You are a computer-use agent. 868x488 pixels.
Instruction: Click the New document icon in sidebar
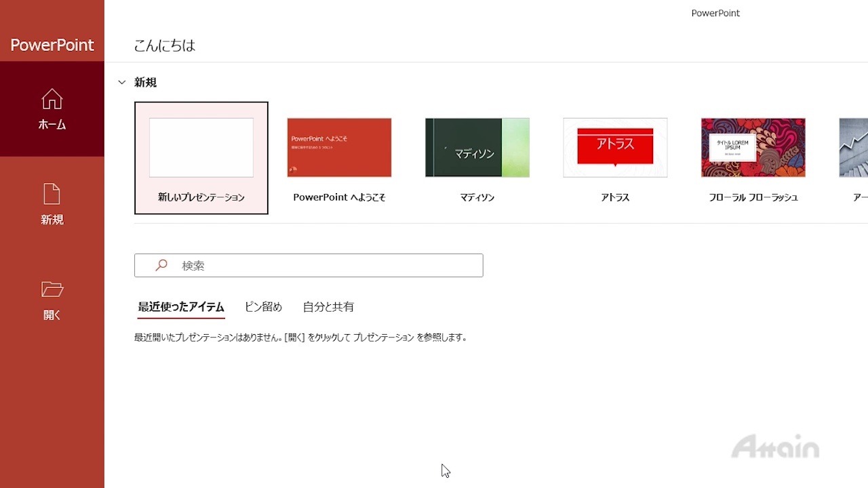tap(52, 194)
